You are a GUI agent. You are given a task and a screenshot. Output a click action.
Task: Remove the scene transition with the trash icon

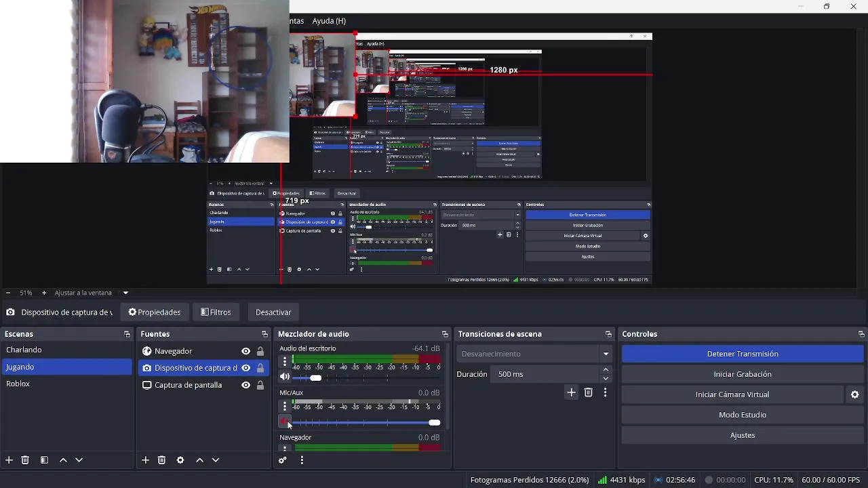pyautogui.click(x=588, y=392)
